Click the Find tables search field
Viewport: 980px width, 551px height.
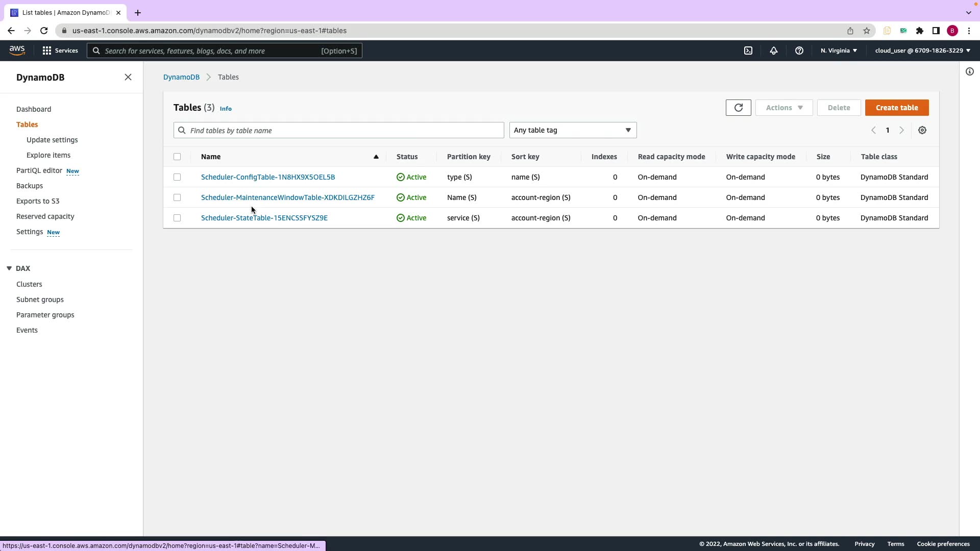[x=338, y=130]
